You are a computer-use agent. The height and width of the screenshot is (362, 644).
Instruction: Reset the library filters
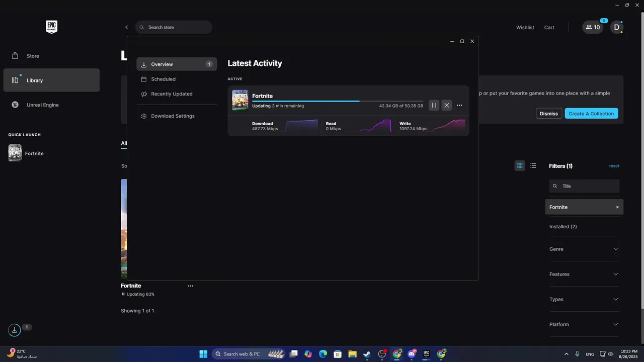click(614, 166)
